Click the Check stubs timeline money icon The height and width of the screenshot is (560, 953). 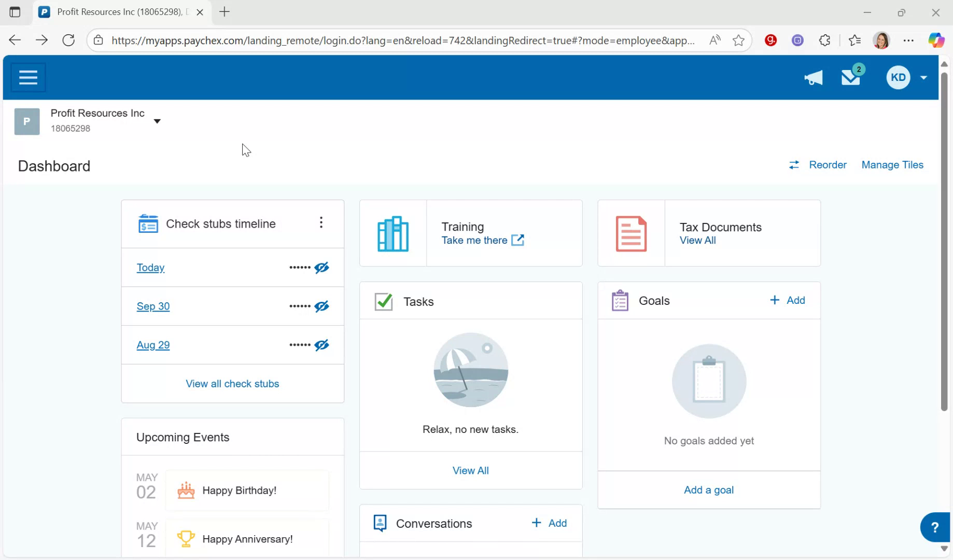(148, 223)
